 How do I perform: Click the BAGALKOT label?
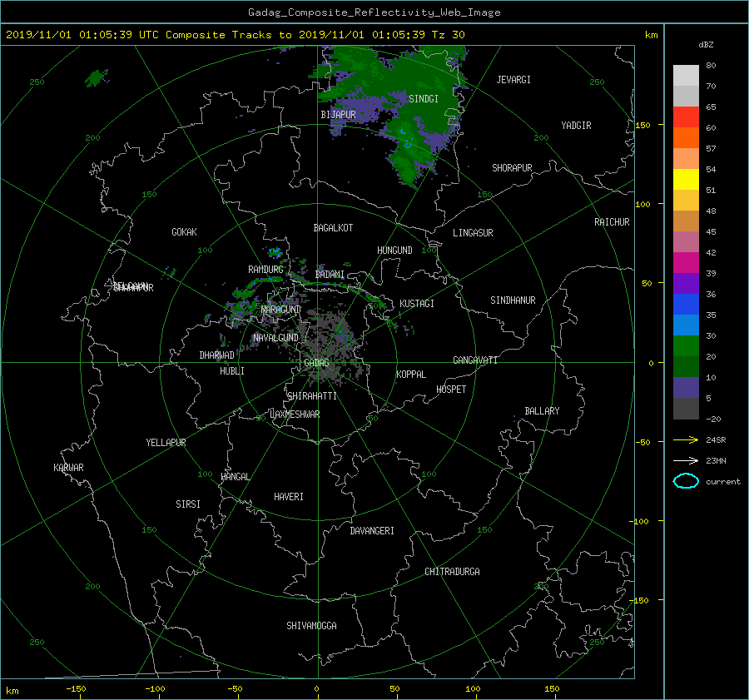pyautogui.click(x=333, y=228)
